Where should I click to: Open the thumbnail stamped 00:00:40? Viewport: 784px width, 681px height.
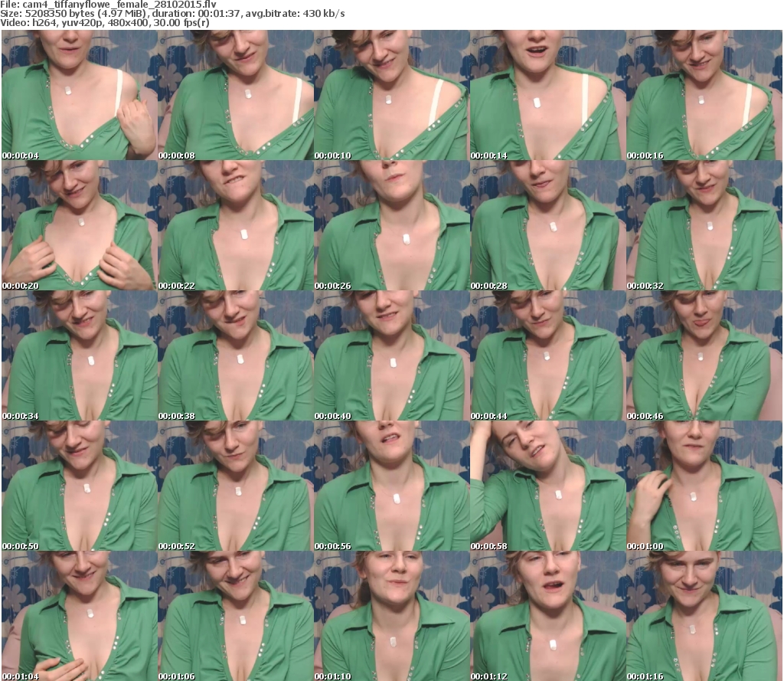click(391, 355)
